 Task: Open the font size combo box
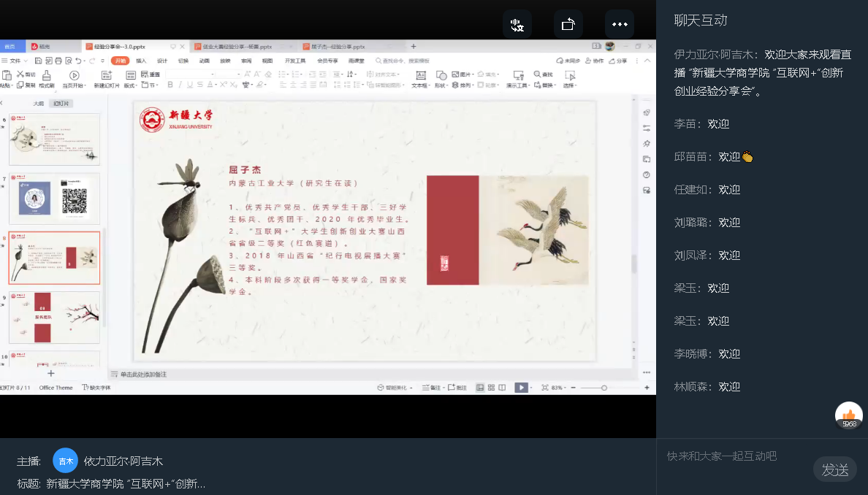click(x=227, y=74)
